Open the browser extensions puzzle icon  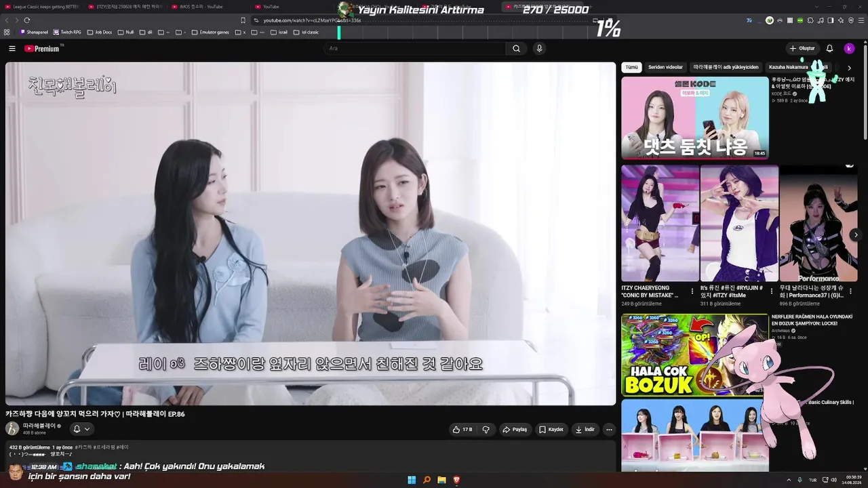point(811,20)
